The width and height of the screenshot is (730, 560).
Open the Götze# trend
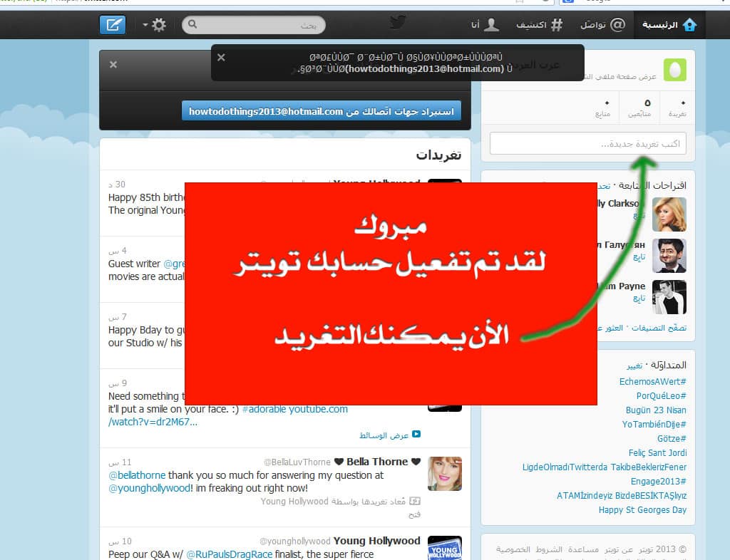(672, 439)
